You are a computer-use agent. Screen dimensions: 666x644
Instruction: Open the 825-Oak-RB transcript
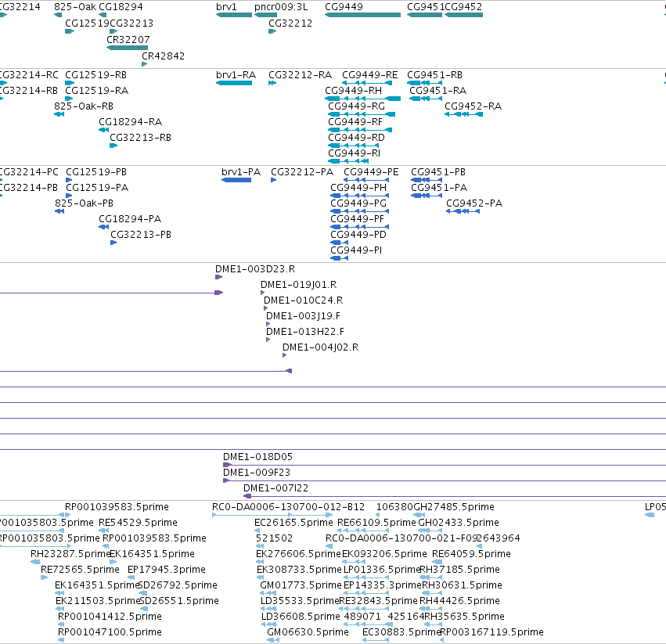(59, 114)
